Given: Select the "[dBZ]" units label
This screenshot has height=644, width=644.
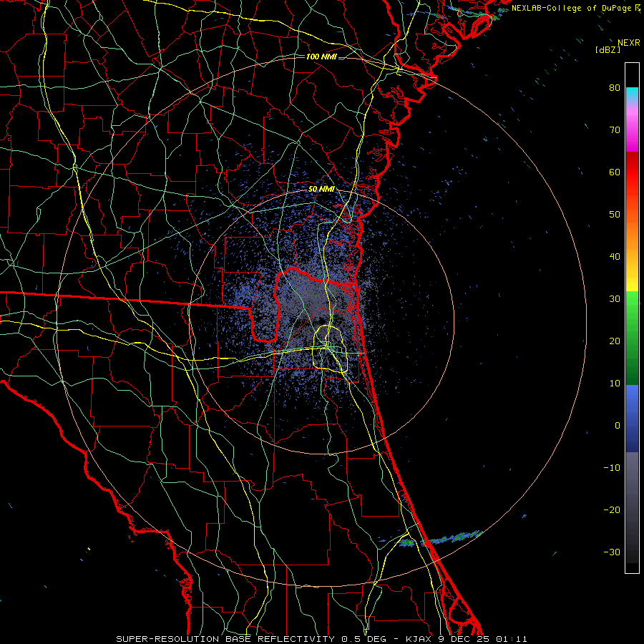Looking at the screenshot, I should [608, 49].
